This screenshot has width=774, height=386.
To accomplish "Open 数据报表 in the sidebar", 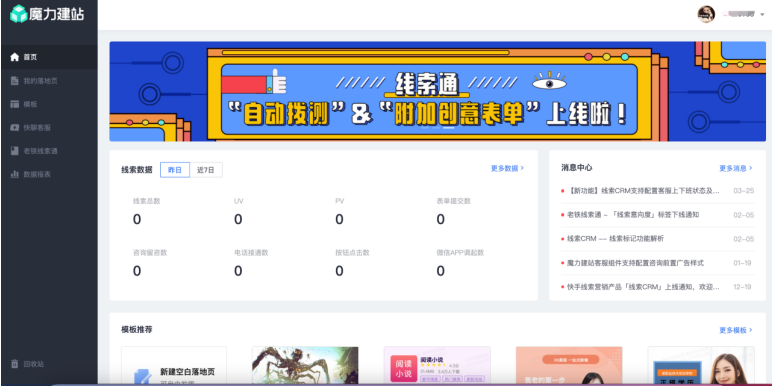I will [x=49, y=174].
